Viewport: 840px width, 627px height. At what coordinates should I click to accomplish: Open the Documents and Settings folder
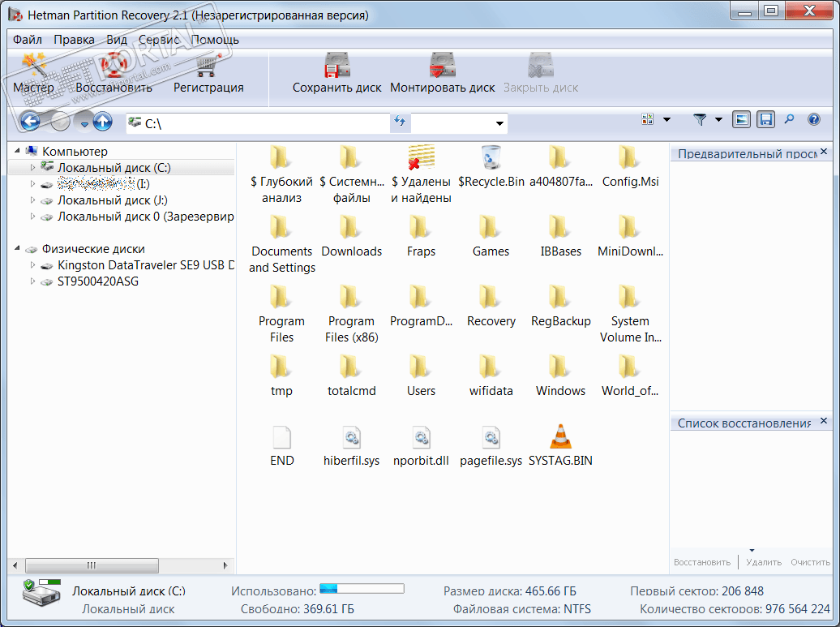point(282,244)
